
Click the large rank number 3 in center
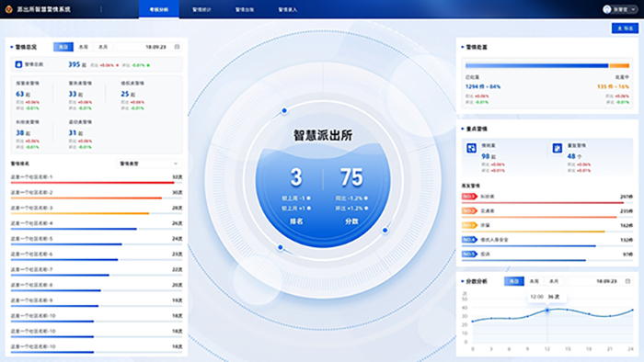(x=296, y=177)
